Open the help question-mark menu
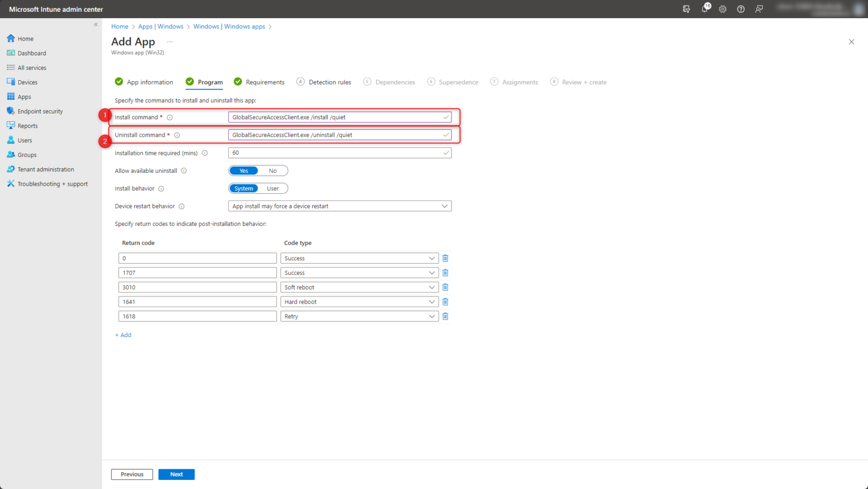Viewport: 868px width, 489px height. click(741, 9)
